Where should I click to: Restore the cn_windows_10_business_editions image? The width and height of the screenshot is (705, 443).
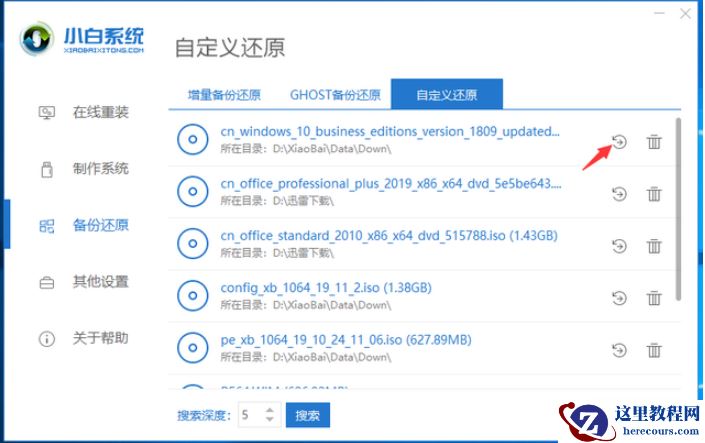tap(619, 142)
